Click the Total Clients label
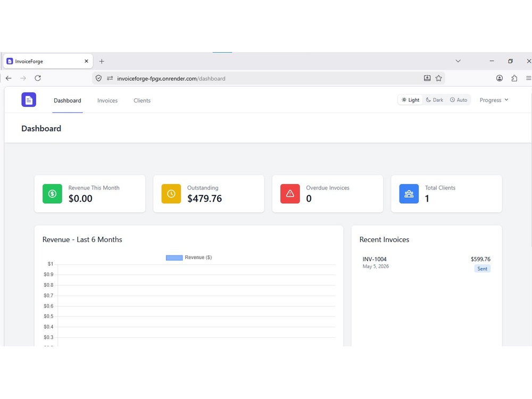Viewport: 532px width, 399px height. [x=440, y=188]
